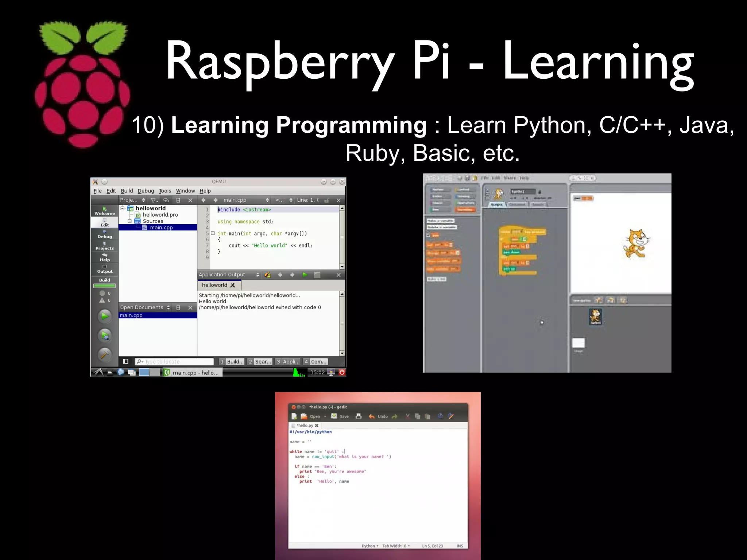Click the Save button in gedit
Viewport: 747px width, 560px height.
pyautogui.click(x=340, y=416)
